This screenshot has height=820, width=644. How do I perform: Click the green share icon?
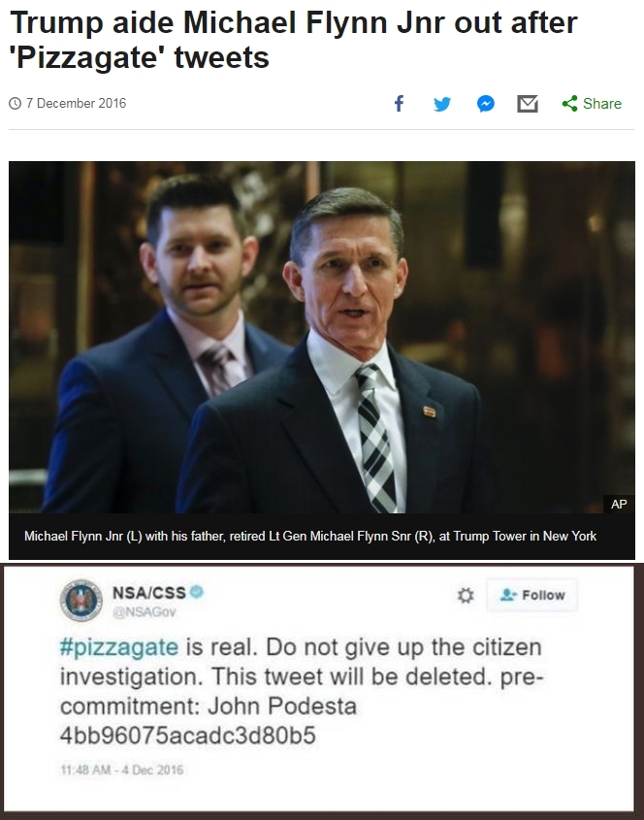pyautogui.click(x=569, y=104)
